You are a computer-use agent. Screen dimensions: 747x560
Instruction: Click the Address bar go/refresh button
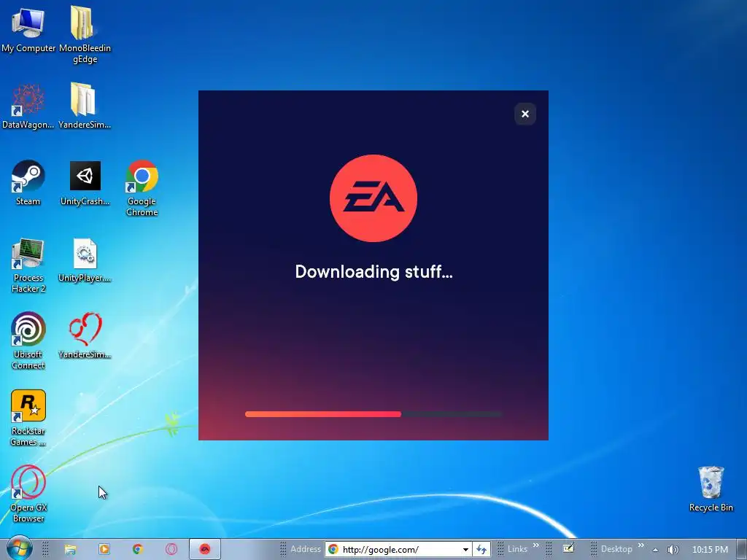click(x=481, y=550)
